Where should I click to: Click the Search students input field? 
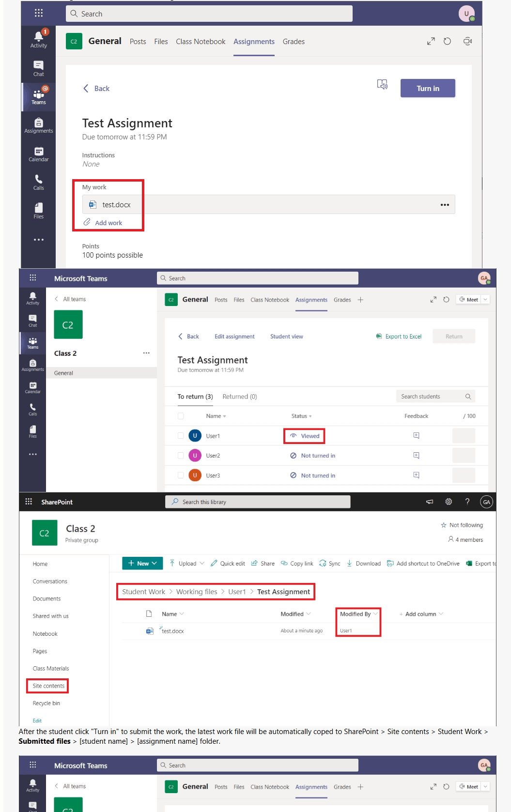click(435, 396)
